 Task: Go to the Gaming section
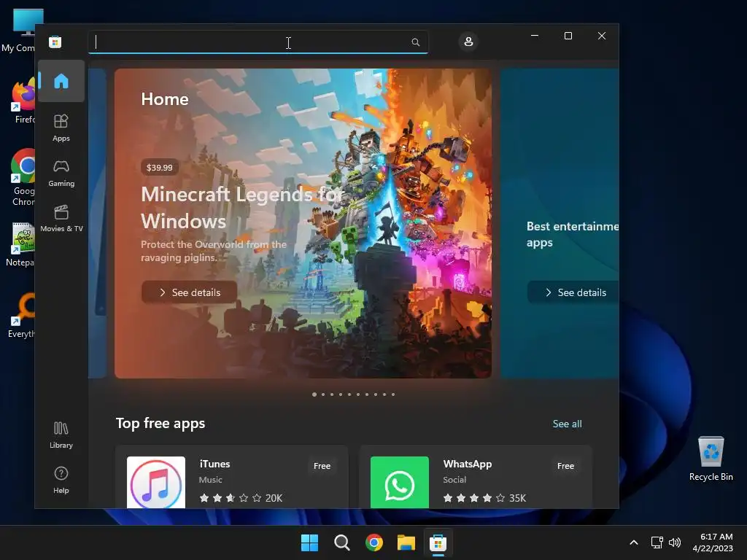[x=61, y=173]
